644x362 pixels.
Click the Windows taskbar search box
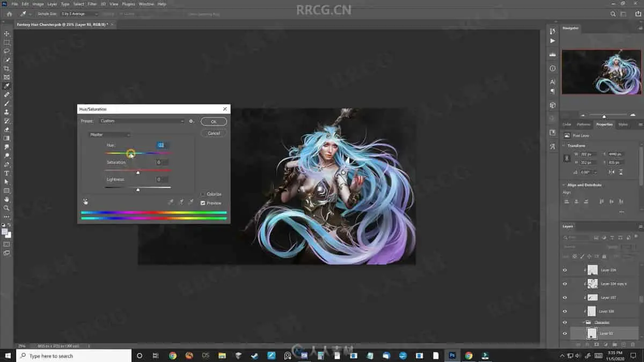(x=74, y=356)
